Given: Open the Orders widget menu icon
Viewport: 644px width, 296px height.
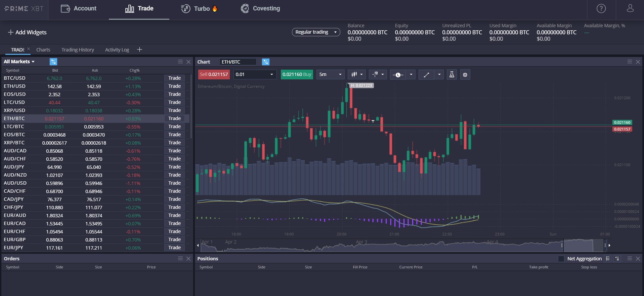Looking at the screenshot, I should coord(180,258).
